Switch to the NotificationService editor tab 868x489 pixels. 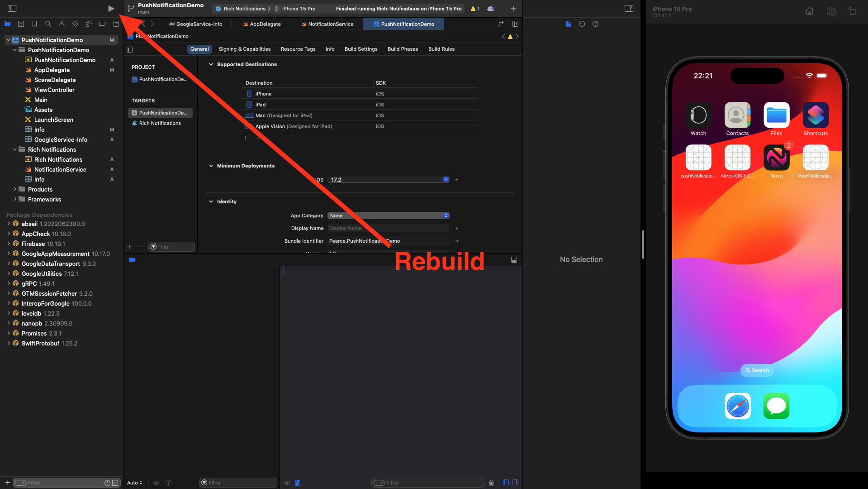(x=327, y=24)
